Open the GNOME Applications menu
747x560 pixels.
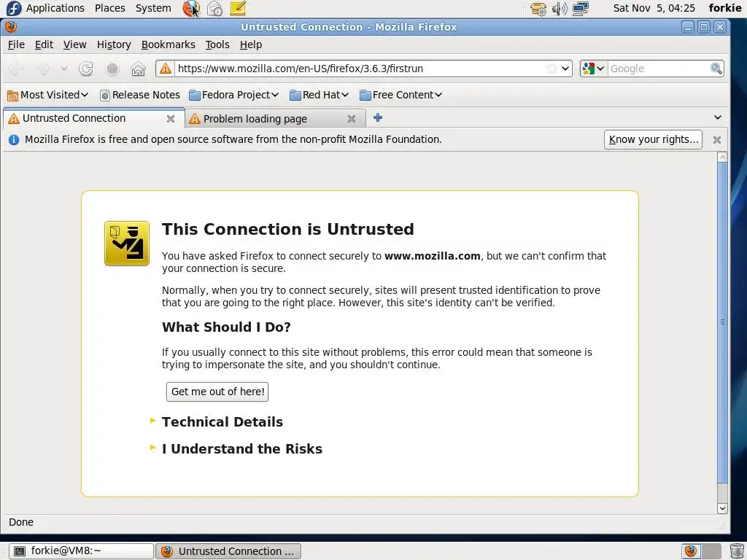tap(45, 8)
